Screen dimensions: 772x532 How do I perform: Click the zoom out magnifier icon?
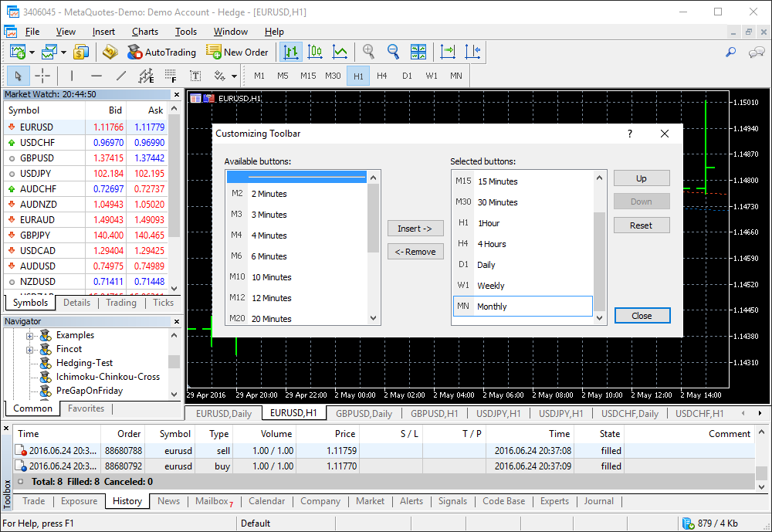[x=393, y=53]
